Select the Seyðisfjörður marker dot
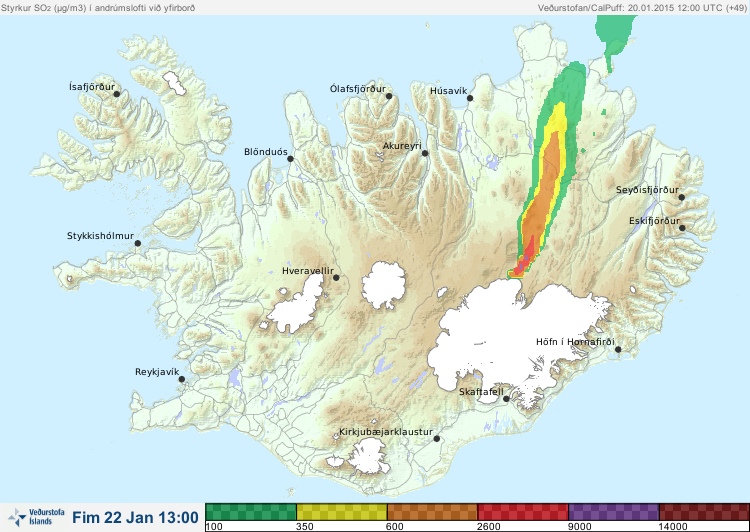The height and width of the screenshot is (532, 750). (x=682, y=197)
